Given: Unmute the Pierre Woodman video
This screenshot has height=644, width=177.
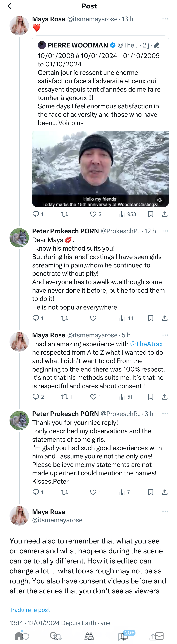Looking at the screenshot, I should 160,200.
